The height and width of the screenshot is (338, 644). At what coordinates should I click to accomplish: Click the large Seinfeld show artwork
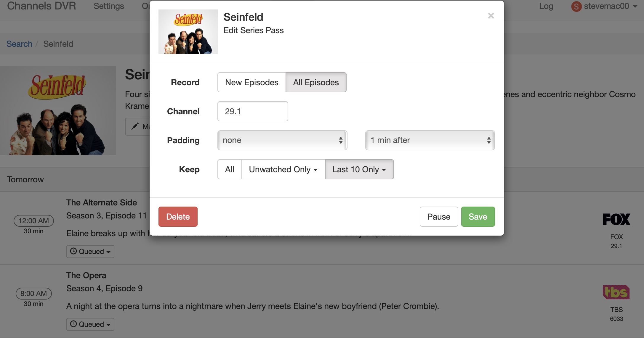tap(58, 111)
